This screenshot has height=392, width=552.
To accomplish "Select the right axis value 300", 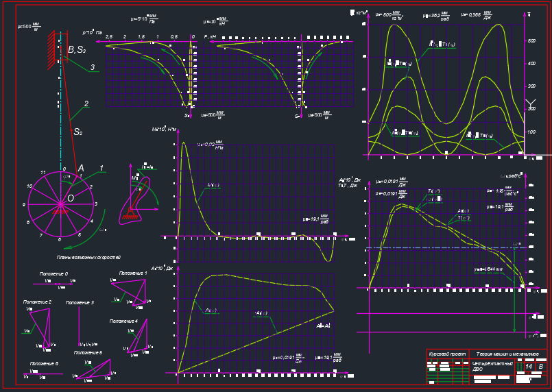I will point(531,86).
